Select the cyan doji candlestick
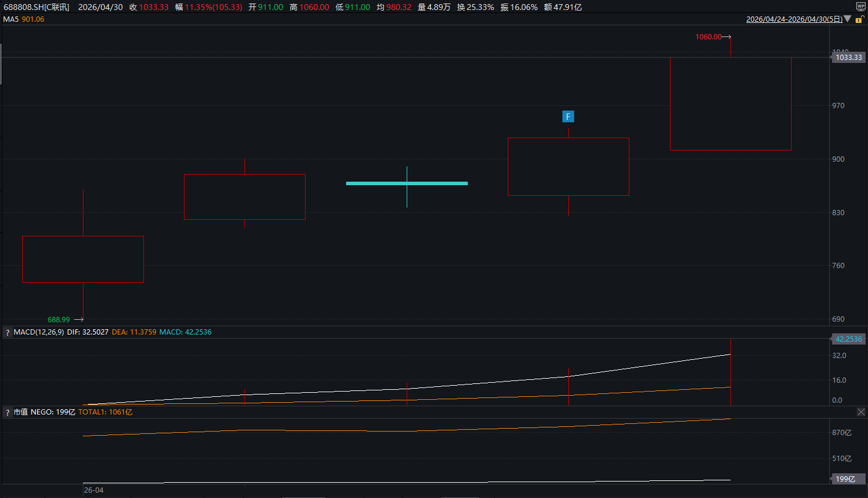This screenshot has width=868, height=498. pyautogui.click(x=407, y=183)
